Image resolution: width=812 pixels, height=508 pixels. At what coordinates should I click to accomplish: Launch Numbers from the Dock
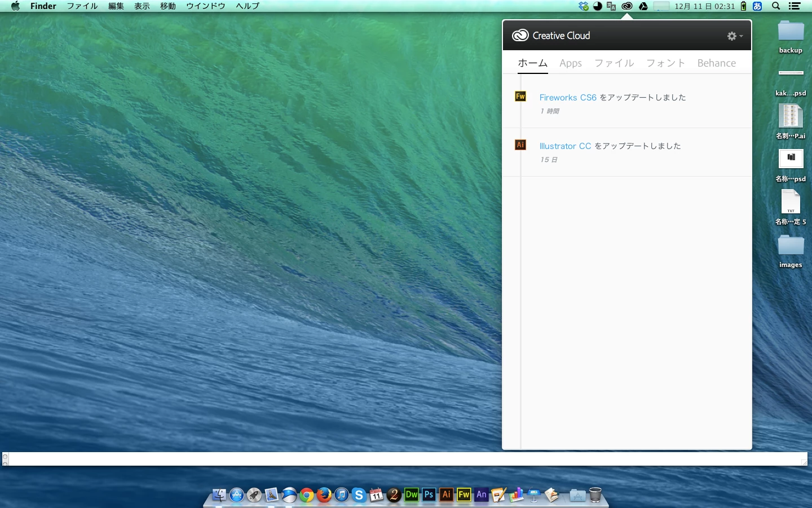[x=517, y=495]
